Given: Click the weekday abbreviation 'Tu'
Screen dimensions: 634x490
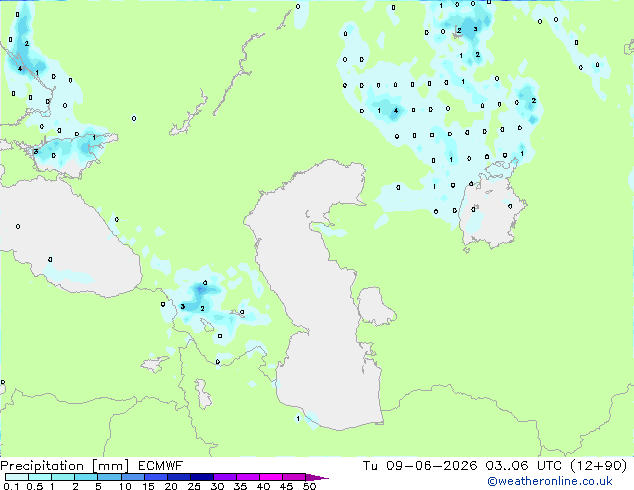Looking at the screenshot, I should point(370,466).
